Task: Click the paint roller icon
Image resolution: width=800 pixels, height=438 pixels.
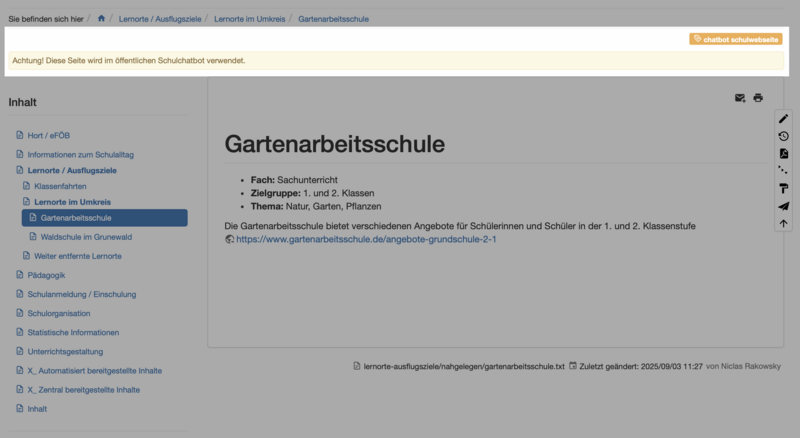Action: point(783,188)
